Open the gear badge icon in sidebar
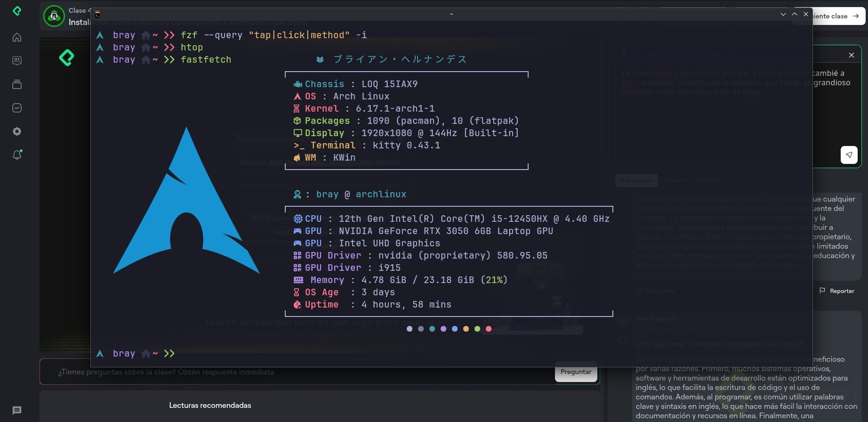 click(17, 131)
